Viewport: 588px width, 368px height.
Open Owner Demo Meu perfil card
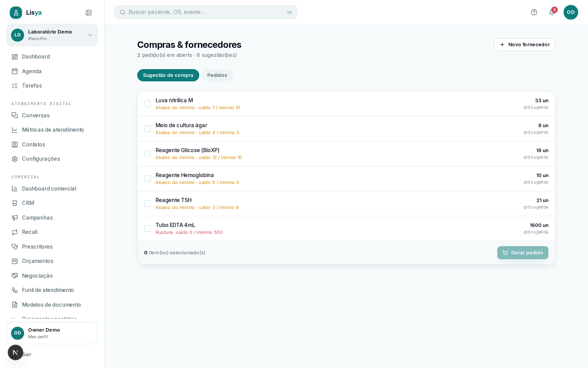pos(52,333)
